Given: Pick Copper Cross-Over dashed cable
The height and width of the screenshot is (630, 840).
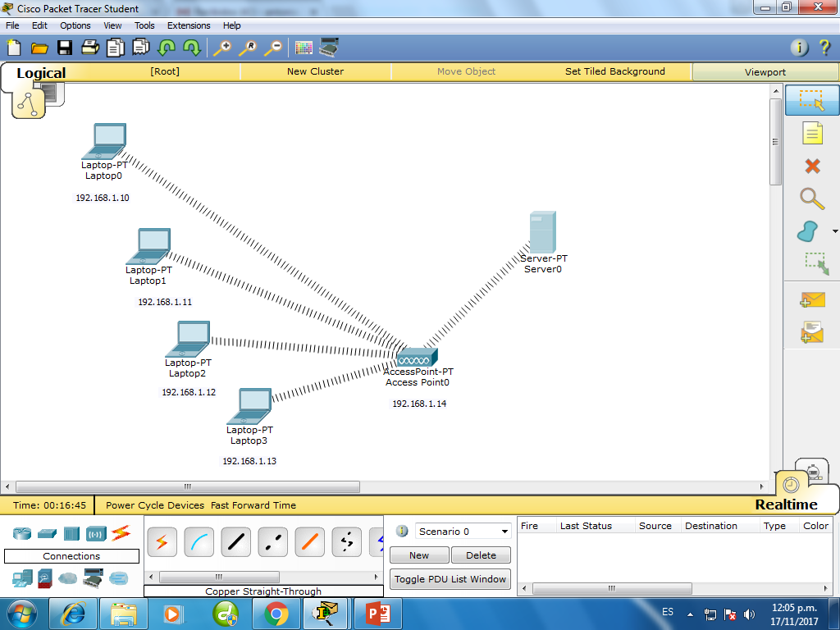Looking at the screenshot, I should tap(272, 542).
